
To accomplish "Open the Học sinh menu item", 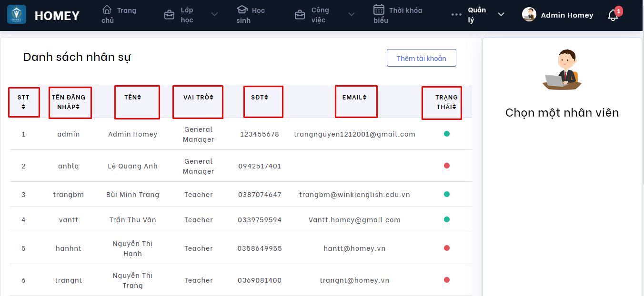I will pos(251,15).
